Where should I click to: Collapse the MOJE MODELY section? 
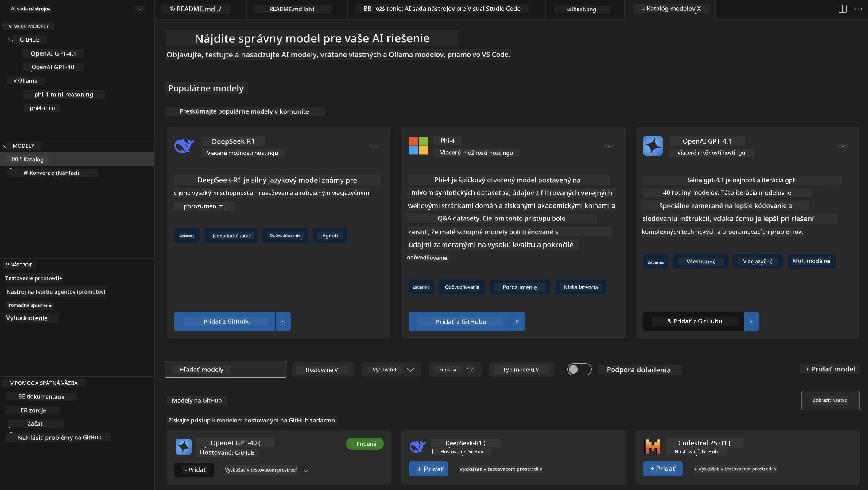coord(10,26)
